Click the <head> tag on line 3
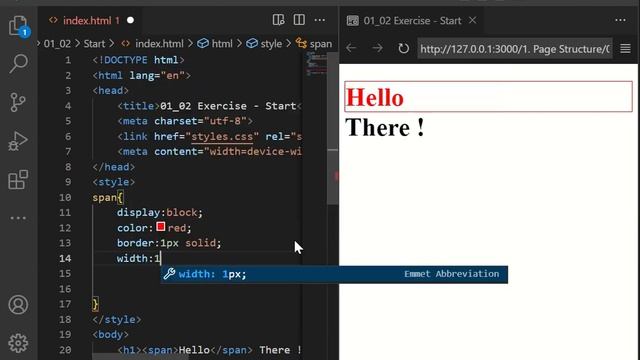The image size is (640, 360). [111, 91]
